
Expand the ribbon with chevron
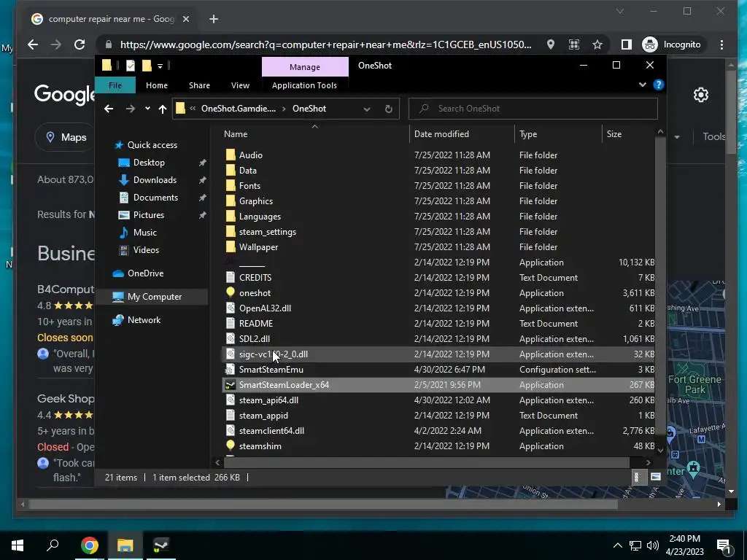[x=642, y=85]
